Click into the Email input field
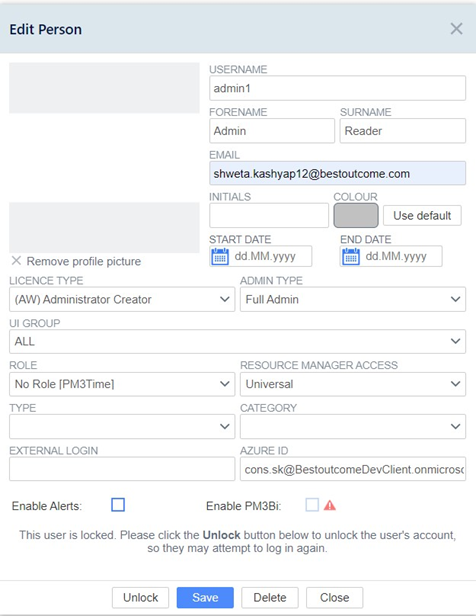The height and width of the screenshot is (616, 476). click(338, 173)
